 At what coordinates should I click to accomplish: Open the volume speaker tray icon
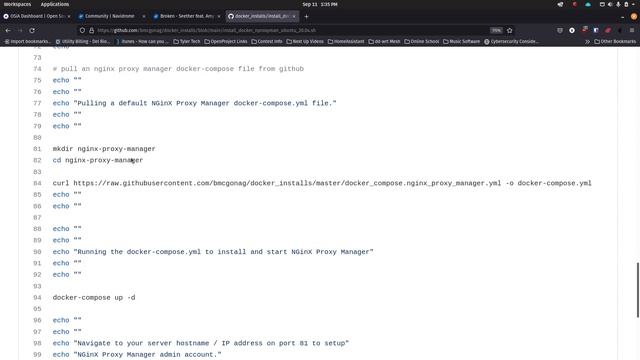click(x=610, y=4)
